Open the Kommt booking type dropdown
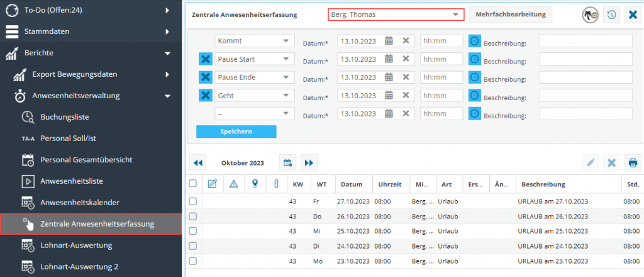The height and width of the screenshot is (277, 644). [254, 41]
